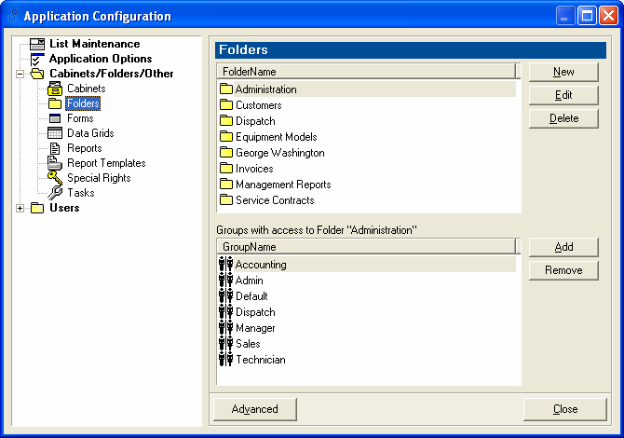This screenshot has height=438, width=624.
Task: Select the Folders tree item label
Action: click(x=83, y=103)
